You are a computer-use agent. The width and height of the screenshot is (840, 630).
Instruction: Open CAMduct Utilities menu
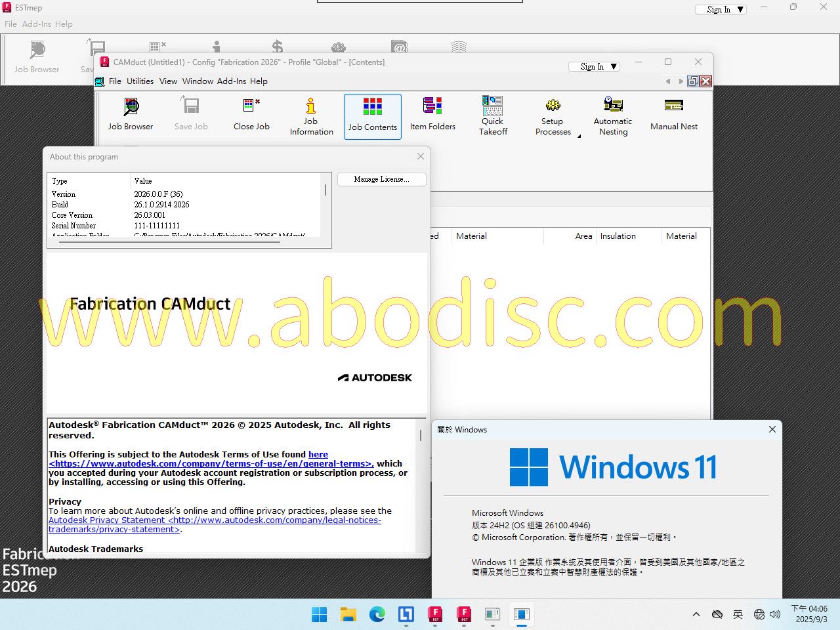click(140, 81)
